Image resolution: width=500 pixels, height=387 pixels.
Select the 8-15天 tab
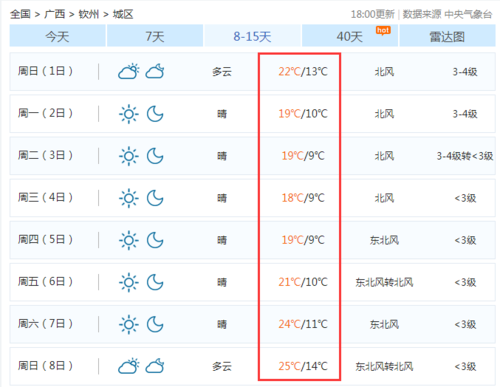tap(252, 36)
